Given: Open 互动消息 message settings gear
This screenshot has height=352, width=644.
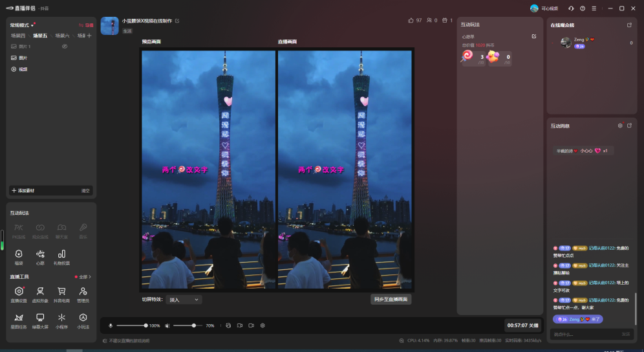Looking at the screenshot, I should click(620, 126).
